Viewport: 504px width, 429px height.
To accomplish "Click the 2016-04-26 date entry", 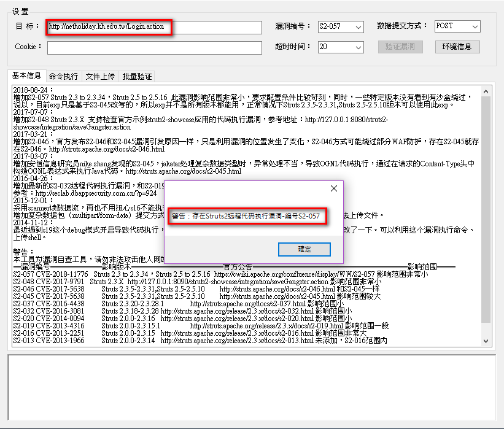I will coord(33,179).
